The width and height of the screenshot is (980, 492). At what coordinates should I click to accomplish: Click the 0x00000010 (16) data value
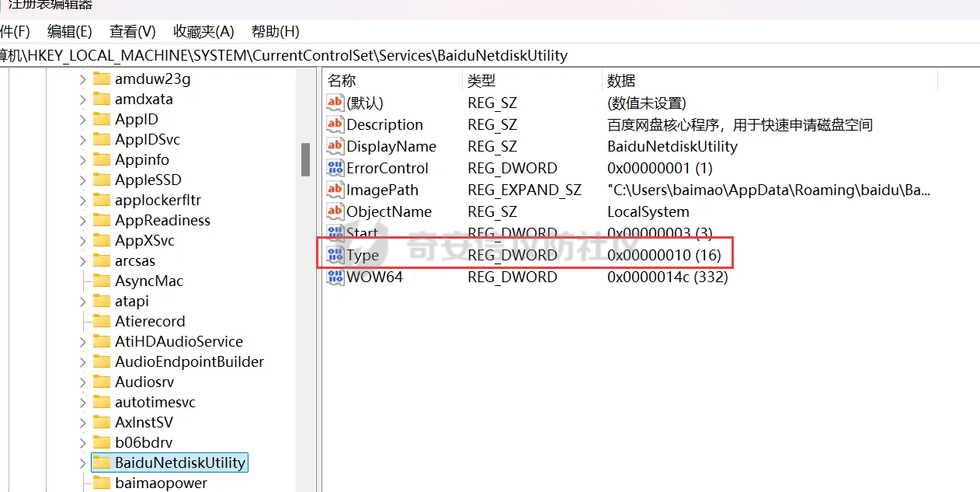click(664, 255)
